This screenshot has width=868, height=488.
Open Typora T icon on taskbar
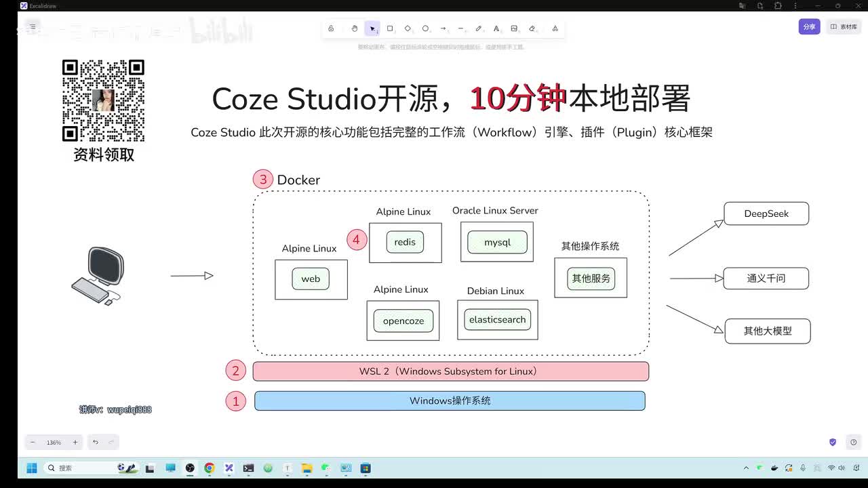point(288,468)
